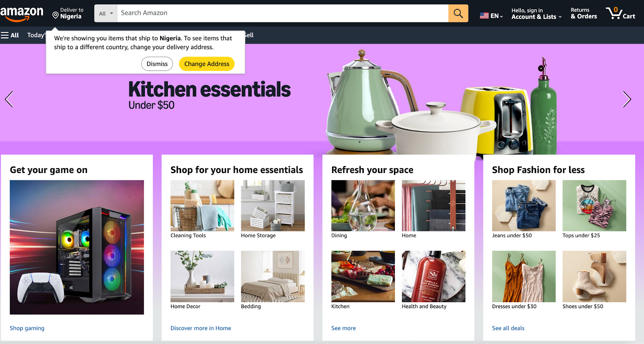Select the Jeans under $50 image

click(x=524, y=205)
